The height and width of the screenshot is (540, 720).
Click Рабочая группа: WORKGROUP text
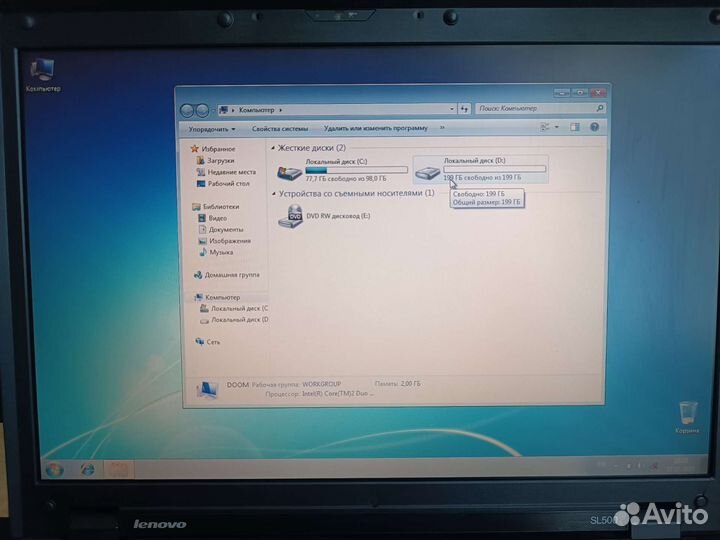point(297,384)
